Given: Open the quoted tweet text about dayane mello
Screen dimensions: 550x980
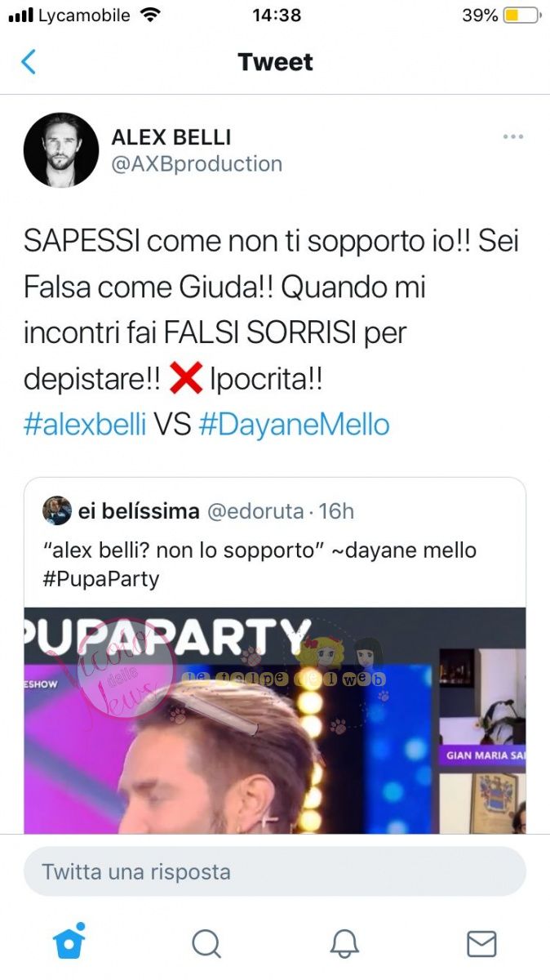Looking at the screenshot, I should [258, 550].
